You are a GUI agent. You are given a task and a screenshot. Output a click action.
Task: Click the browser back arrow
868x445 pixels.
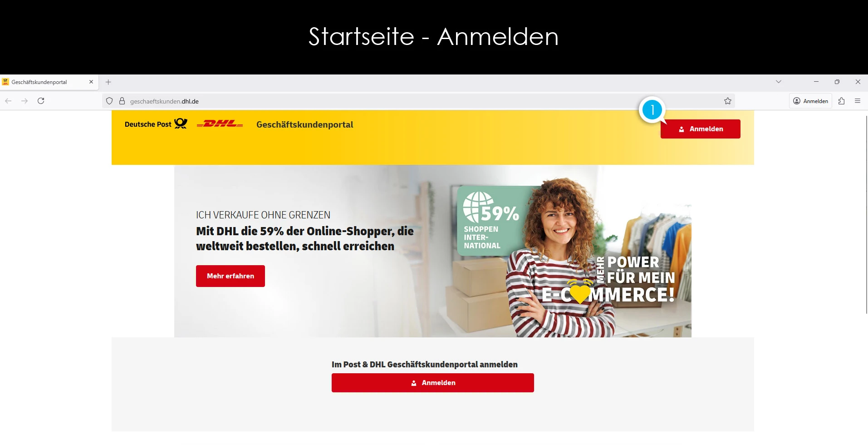point(8,101)
